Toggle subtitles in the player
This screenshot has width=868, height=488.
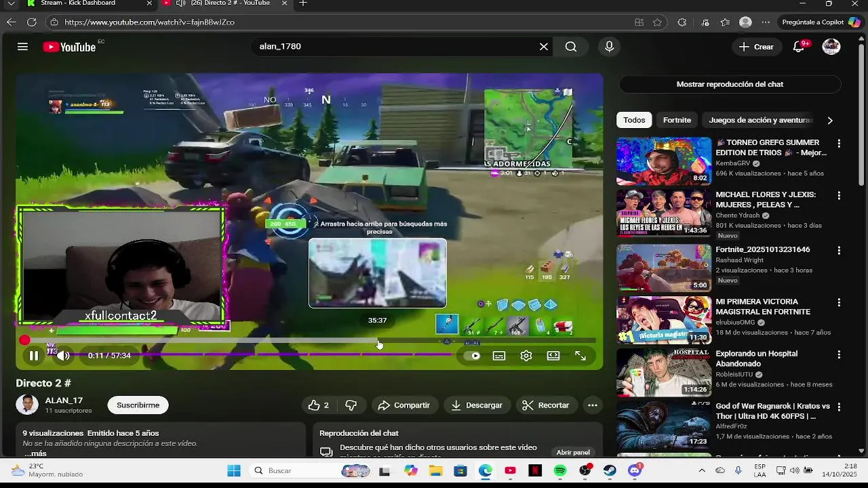click(499, 356)
